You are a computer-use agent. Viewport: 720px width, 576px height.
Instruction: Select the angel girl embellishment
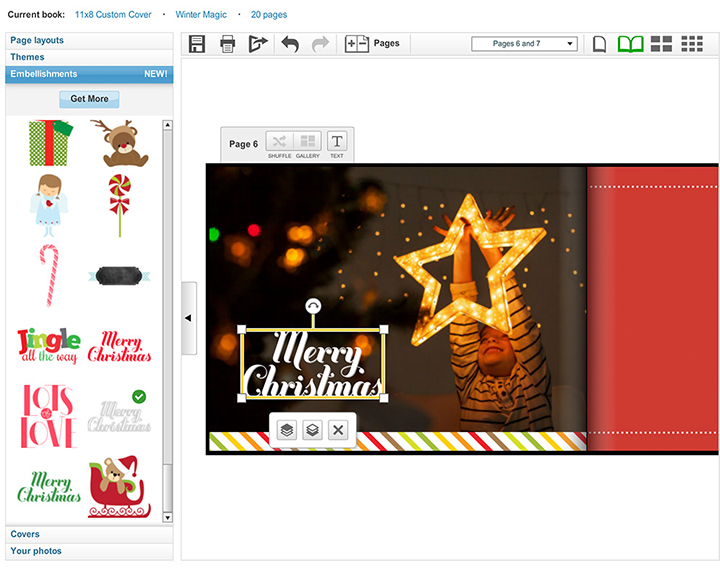[x=49, y=205]
